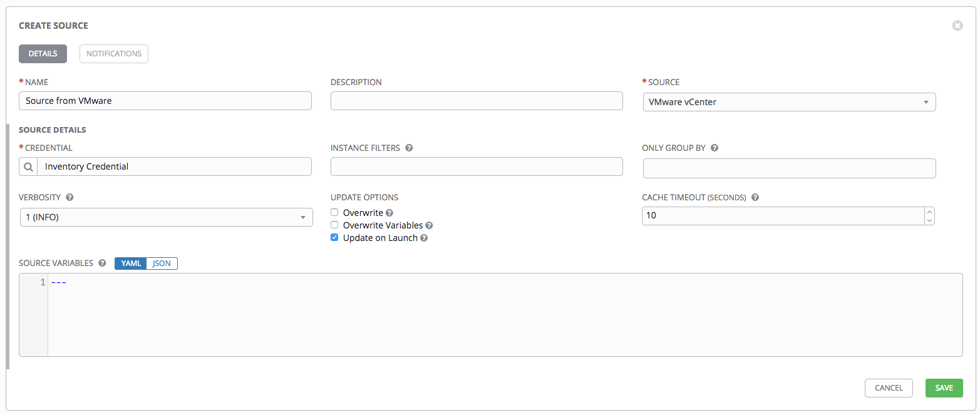The width and height of the screenshot is (980, 415).
Task: Open the Source dropdown
Action: tap(789, 102)
